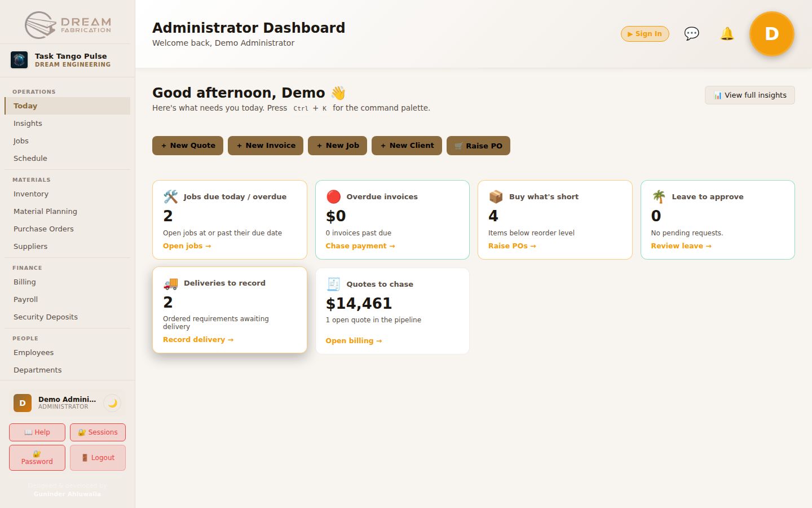
Task: Click the receipt icon on Quotes to chase
Action: pyautogui.click(x=333, y=284)
